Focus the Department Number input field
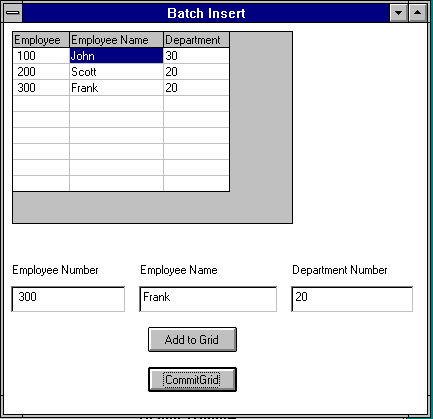The height and width of the screenshot is (419, 433). [x=352, y=299]
